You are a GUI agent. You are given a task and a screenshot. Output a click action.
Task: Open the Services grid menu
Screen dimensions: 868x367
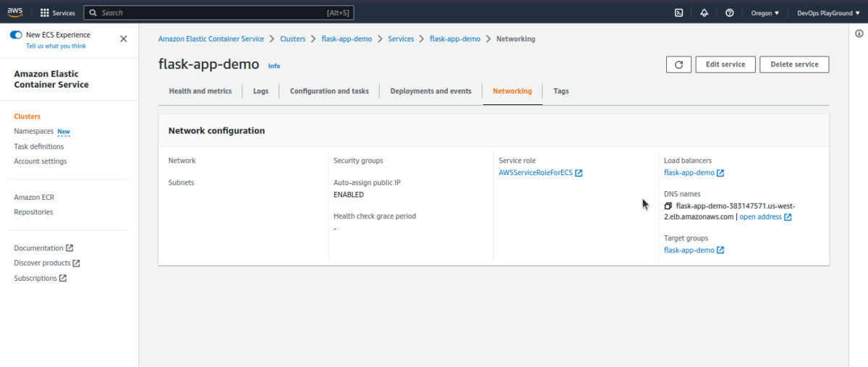(58, 13)
